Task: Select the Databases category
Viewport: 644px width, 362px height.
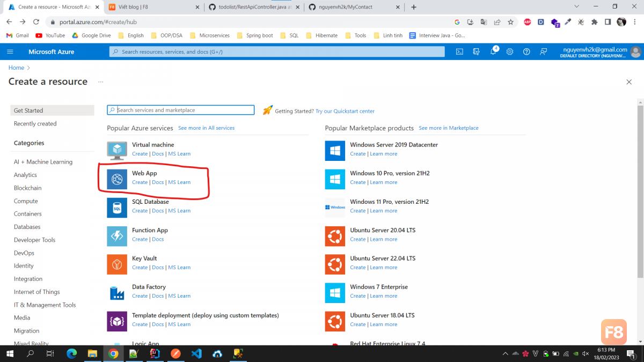Action: point(27,227)
